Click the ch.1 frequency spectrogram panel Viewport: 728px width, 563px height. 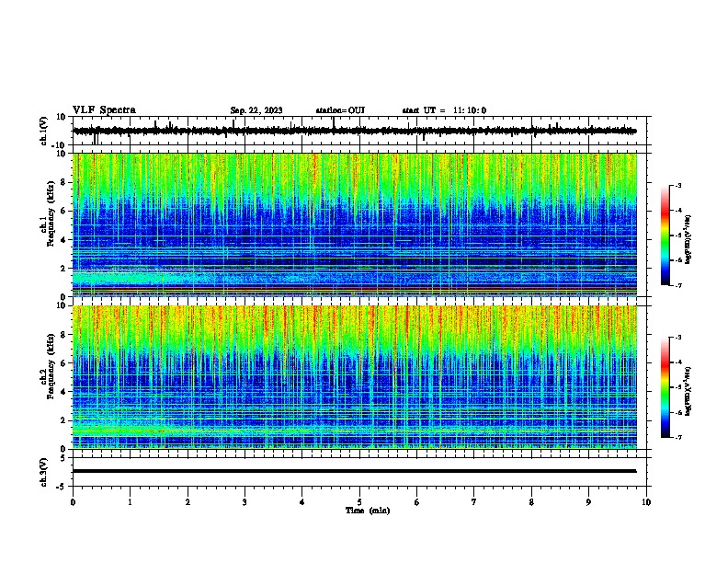(355, 224)
